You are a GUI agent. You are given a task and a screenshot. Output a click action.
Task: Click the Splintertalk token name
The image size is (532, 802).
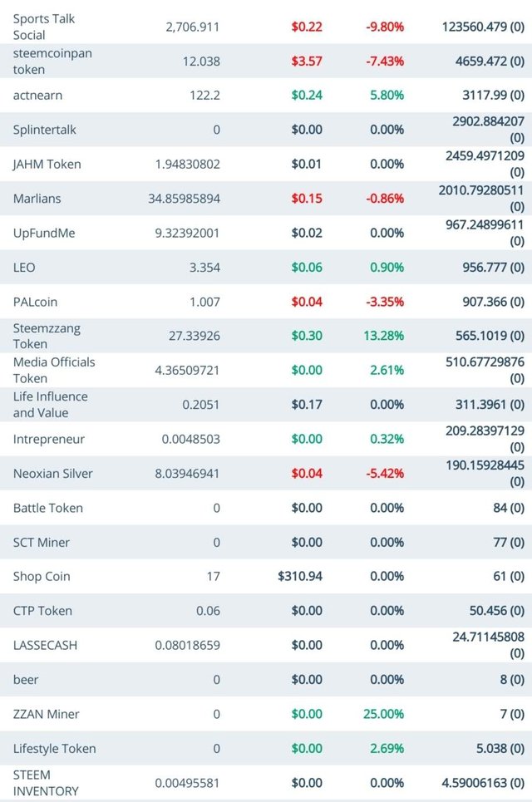point(46,130)
